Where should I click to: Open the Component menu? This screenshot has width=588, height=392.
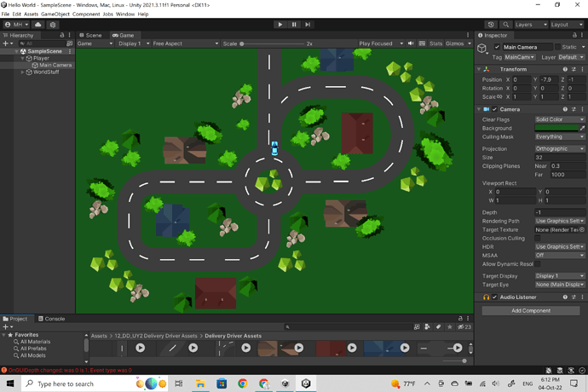point(86,14)
